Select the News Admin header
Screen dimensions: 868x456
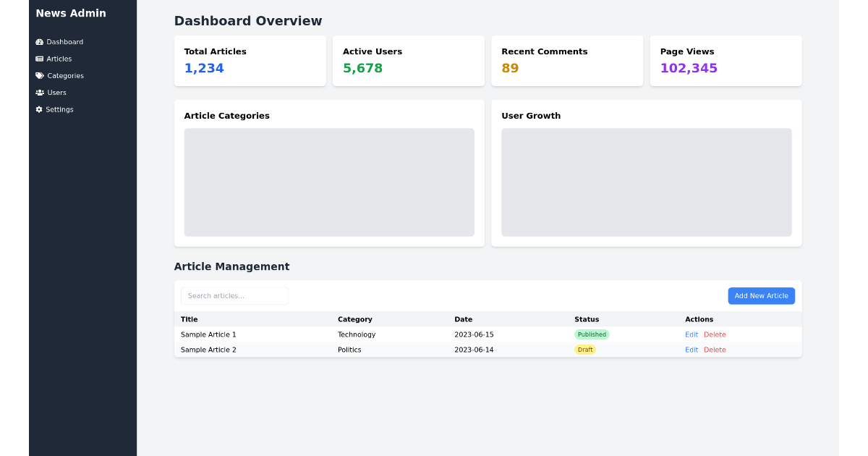pyautogui.click(x=70, y=13)
